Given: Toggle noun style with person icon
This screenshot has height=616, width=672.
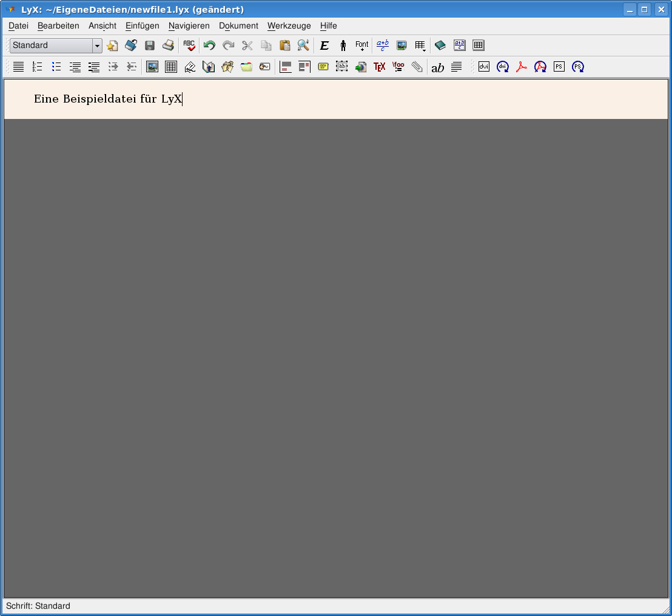Looking at the screenshot, I should (x=343, y=45).
